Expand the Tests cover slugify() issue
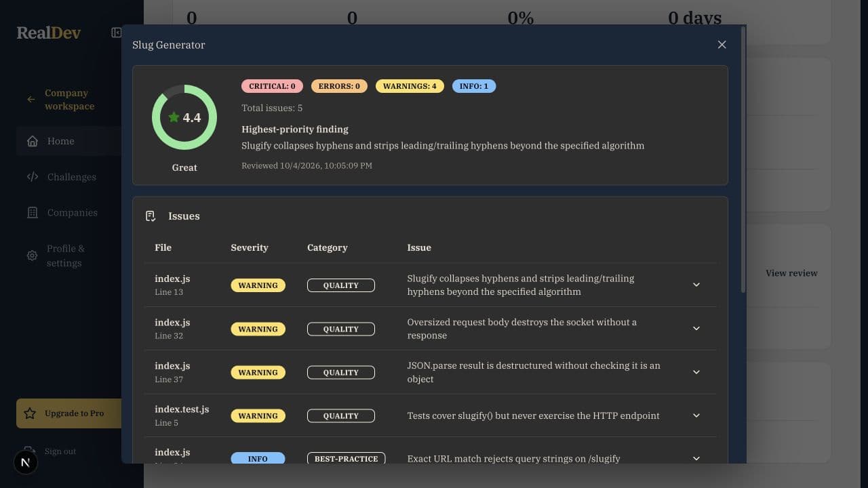The image size is (868, 488). pos(696,415)
